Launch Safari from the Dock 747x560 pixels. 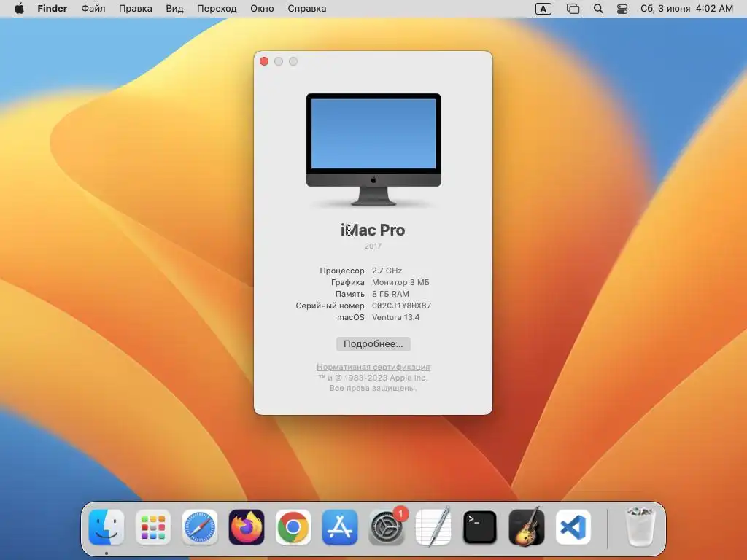200,527
